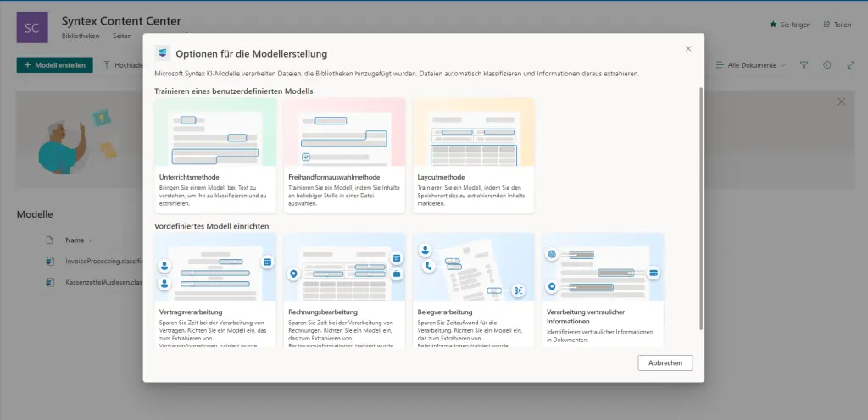Viewport: 868px width, 420px height.
Task: Click the Hochladen upload icon
Action: click(108, 65)
